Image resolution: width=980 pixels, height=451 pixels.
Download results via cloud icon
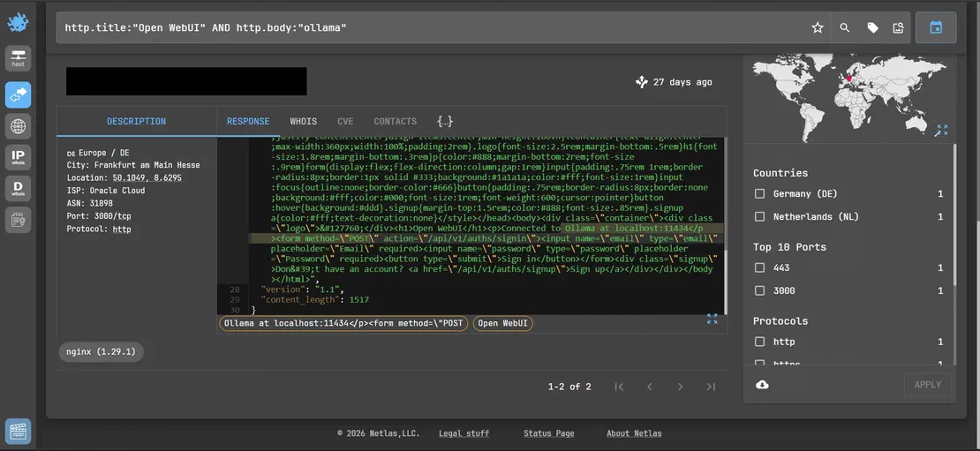point(762,385)
